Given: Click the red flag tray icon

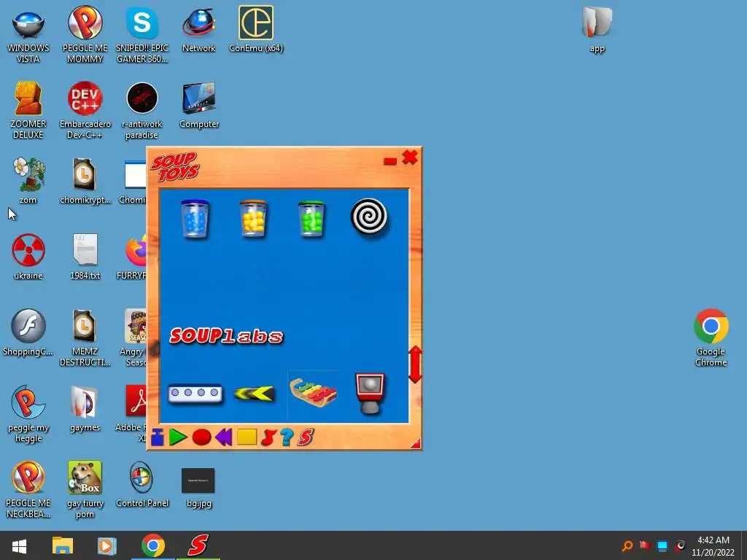Looking at the screenshot, I should point(645,545).
